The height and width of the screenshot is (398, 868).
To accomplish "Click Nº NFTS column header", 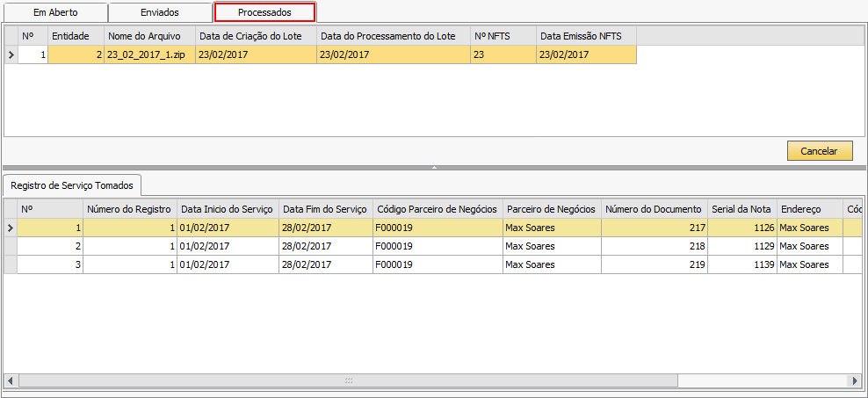I will tap(503, 37).
